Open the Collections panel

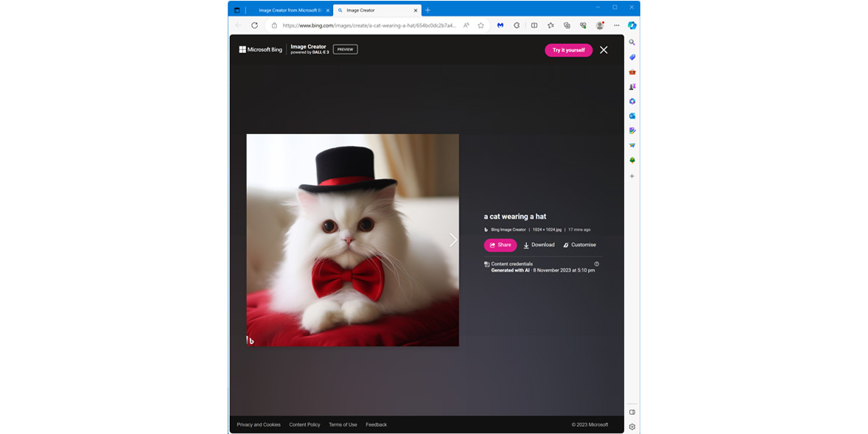point(567,25)
